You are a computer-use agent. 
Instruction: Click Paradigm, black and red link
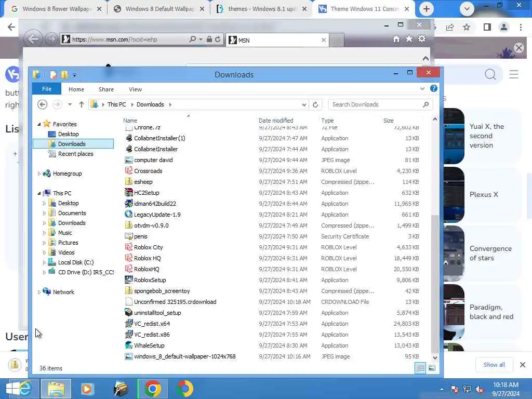click(491, 312)
